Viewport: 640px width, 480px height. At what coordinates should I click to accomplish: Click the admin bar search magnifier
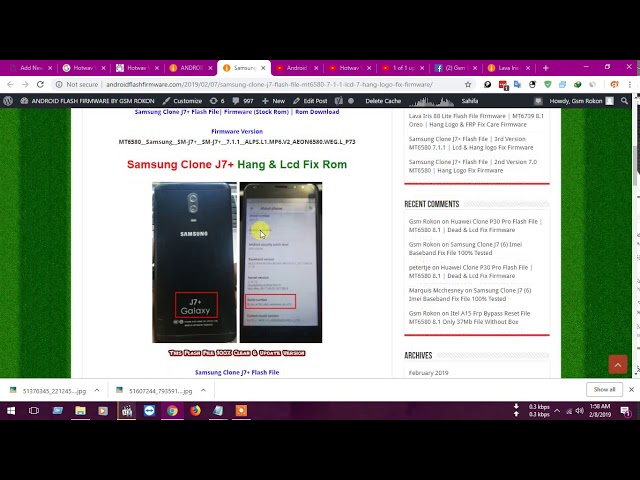624,101
